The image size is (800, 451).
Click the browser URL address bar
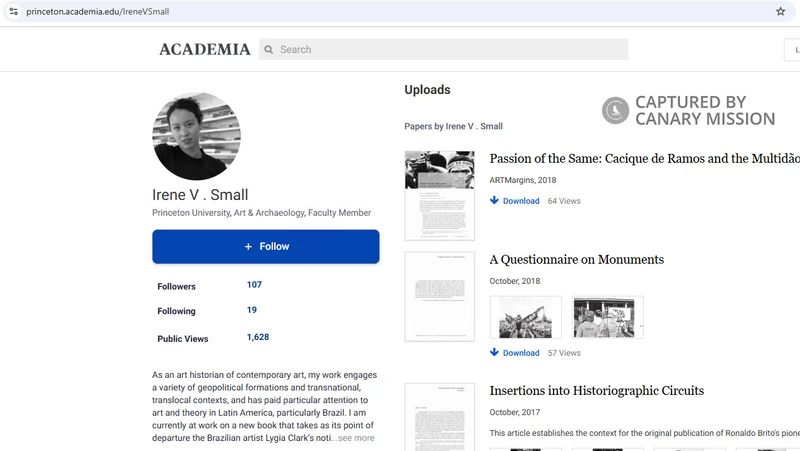coord(398,11)
